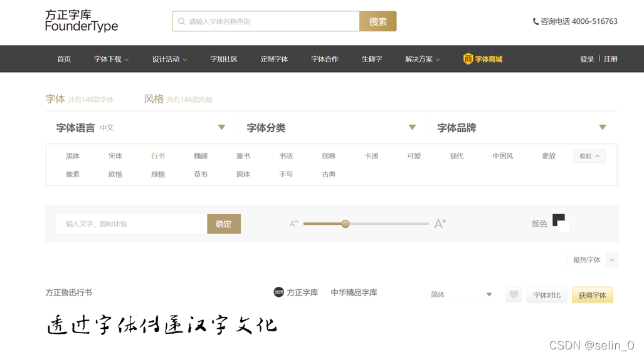The width and height of the screenshot is (644, 357).
Task: Open 定制字体 in navigation bar
Action: point(275,59)
